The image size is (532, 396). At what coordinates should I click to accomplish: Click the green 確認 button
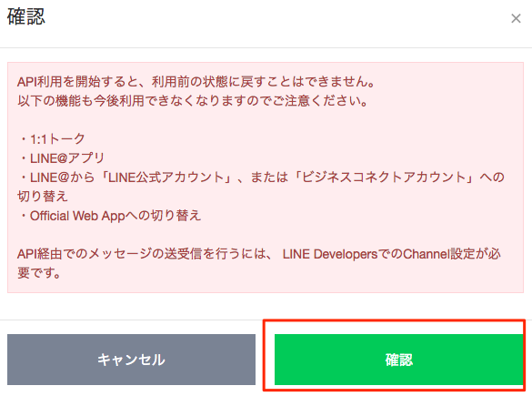click(398, 360)
